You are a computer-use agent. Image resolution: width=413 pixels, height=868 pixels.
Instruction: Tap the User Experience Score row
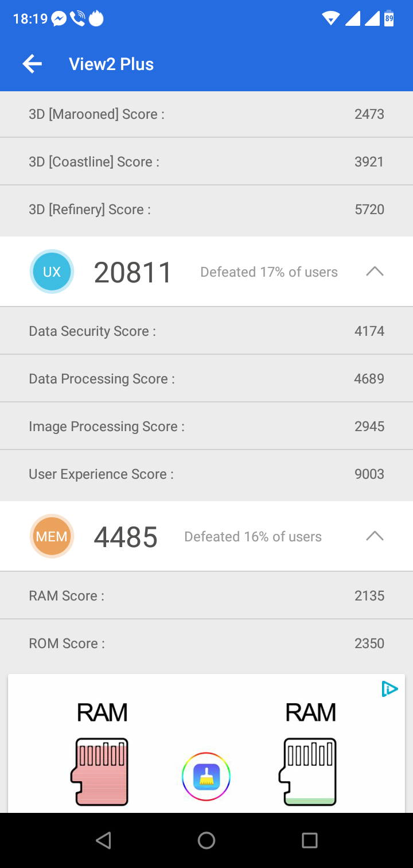pyautogui.click(x=206, y=474)
